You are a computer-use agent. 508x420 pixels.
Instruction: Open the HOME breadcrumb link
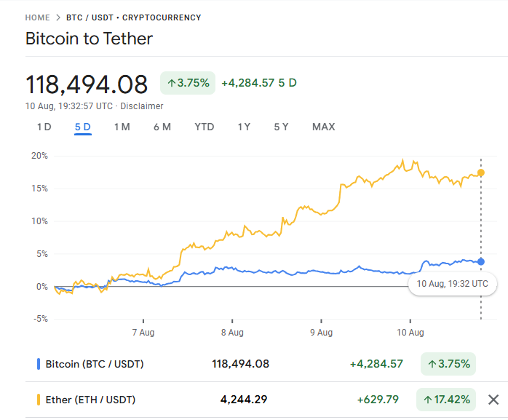coord(37,17)
